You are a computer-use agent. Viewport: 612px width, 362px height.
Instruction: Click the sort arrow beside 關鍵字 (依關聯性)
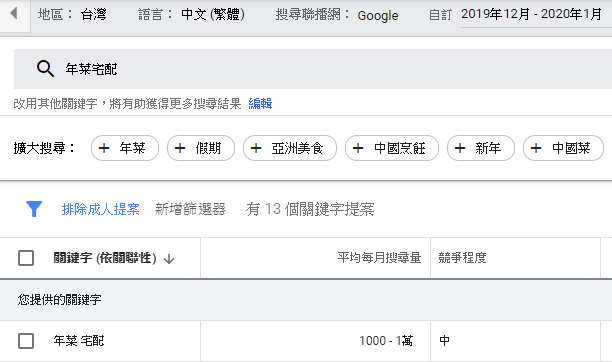[x=169, y=259]
